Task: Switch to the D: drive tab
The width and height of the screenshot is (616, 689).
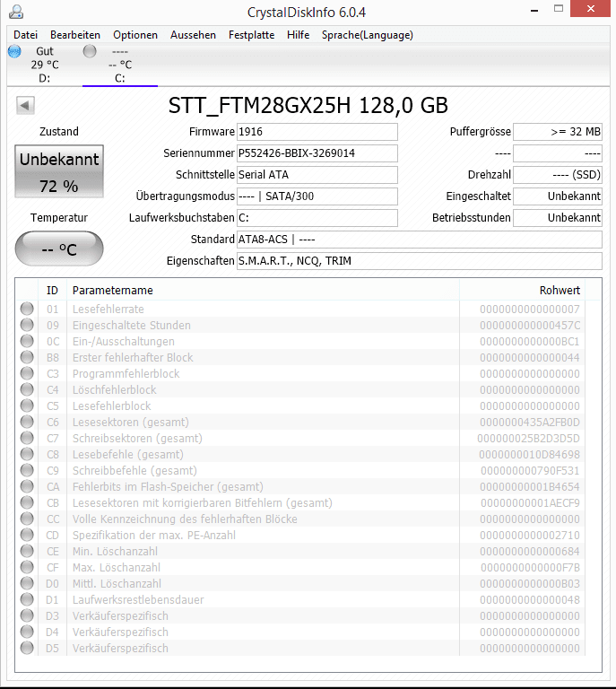Action: (44, 65)
